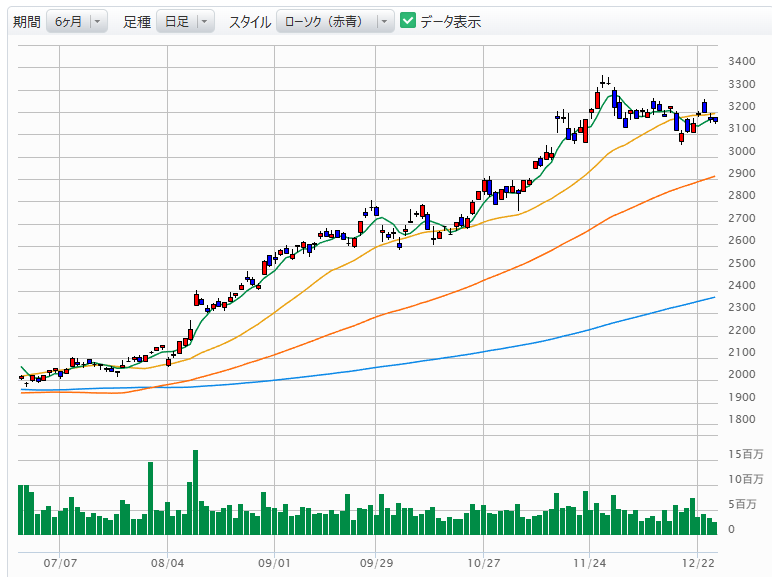Click the tallest green volume bar after 08/04
The height and width of the screenshot is (577, 772).
(195, 492)
